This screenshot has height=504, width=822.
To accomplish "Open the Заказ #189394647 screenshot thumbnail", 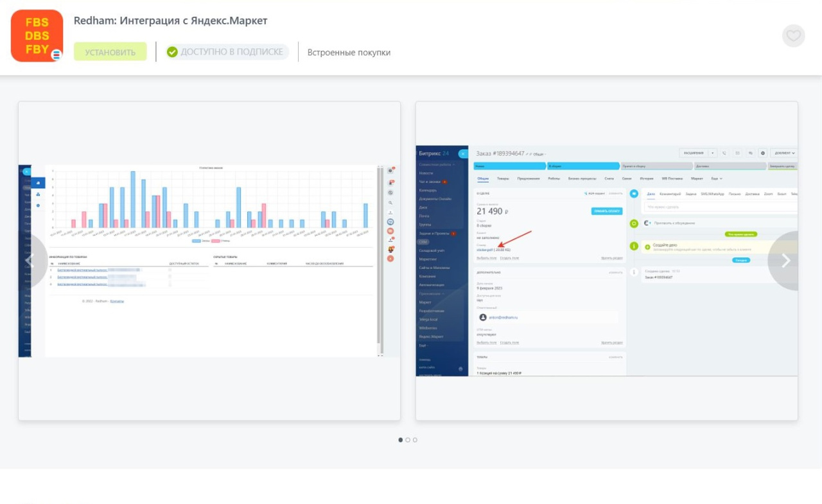I will pos(607,261).
